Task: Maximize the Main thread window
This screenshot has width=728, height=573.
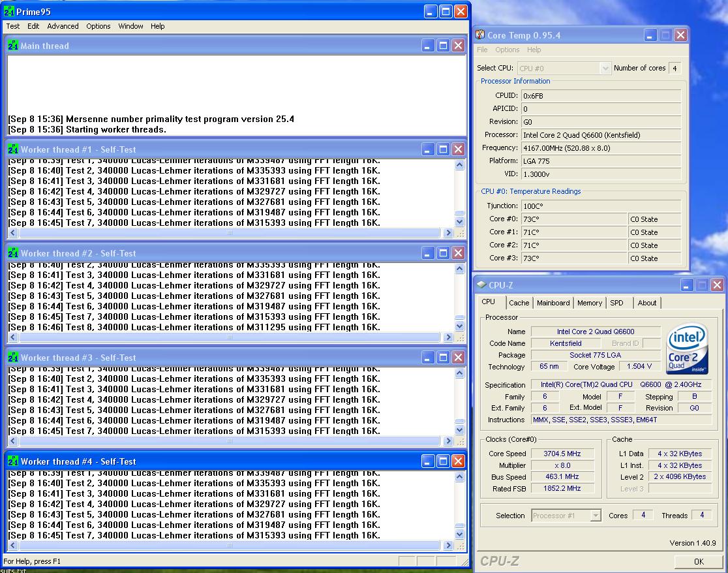Action: [x=443, y=46]
